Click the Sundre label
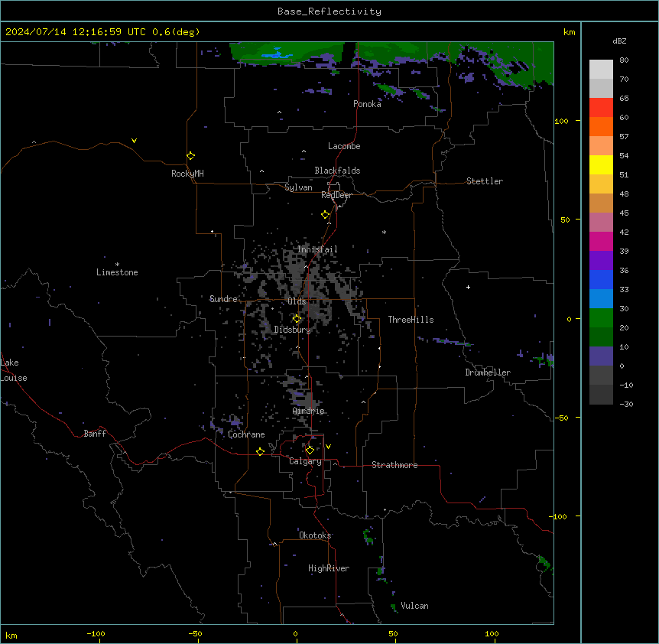Image resolution: width=659 pixels, height=644 pixels. pos(223,299)
